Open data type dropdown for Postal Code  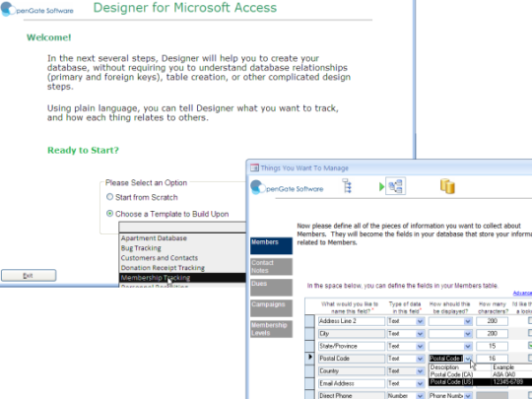pyautogui.click(x=420, y=359)
